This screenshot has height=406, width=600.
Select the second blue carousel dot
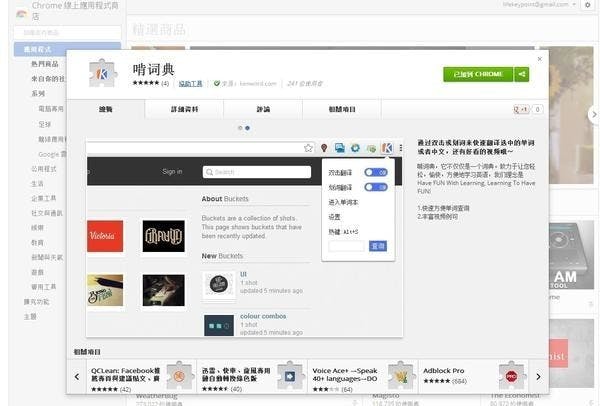[248, 128]
